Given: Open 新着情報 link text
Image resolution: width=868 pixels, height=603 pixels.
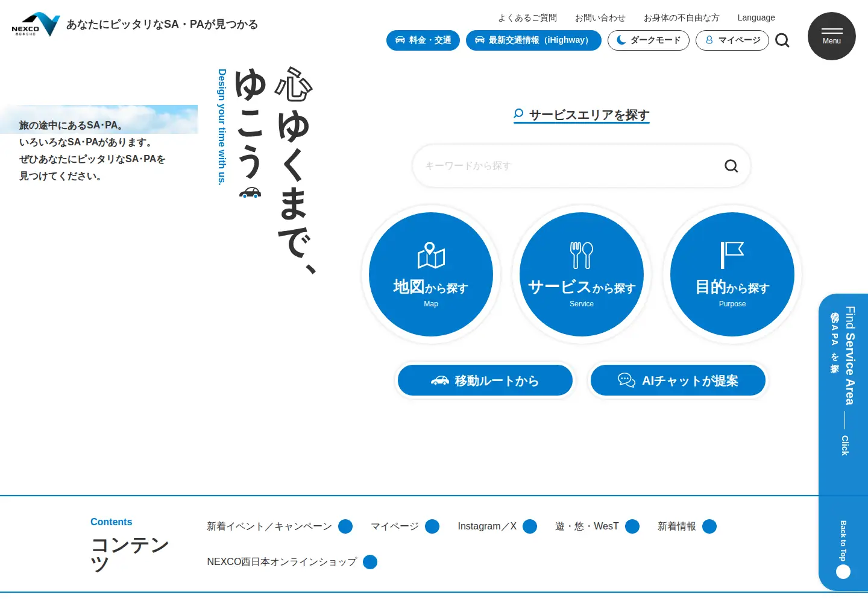Looking at the screenshot, I should click(x=677, y=526).
